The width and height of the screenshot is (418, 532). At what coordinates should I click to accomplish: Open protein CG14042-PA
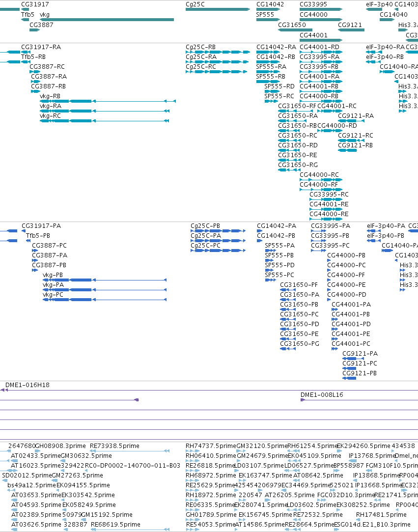click(x=277, y=226)
